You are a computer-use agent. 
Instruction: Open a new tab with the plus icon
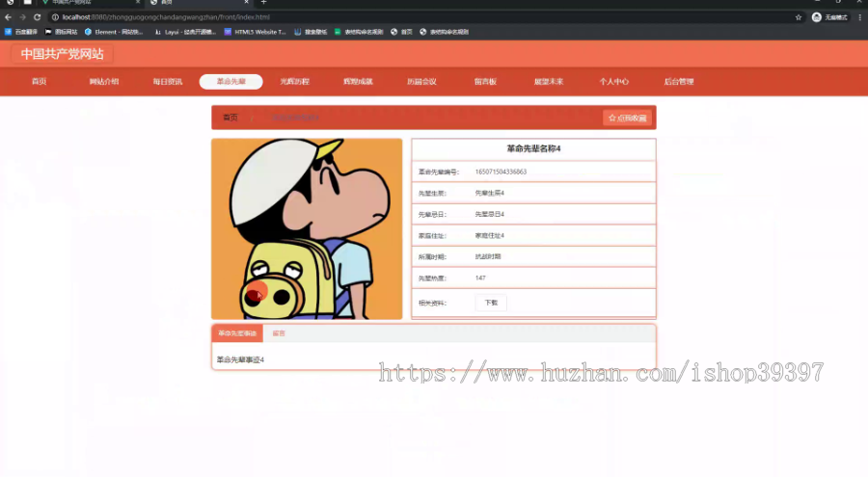(x=263, y=2)
